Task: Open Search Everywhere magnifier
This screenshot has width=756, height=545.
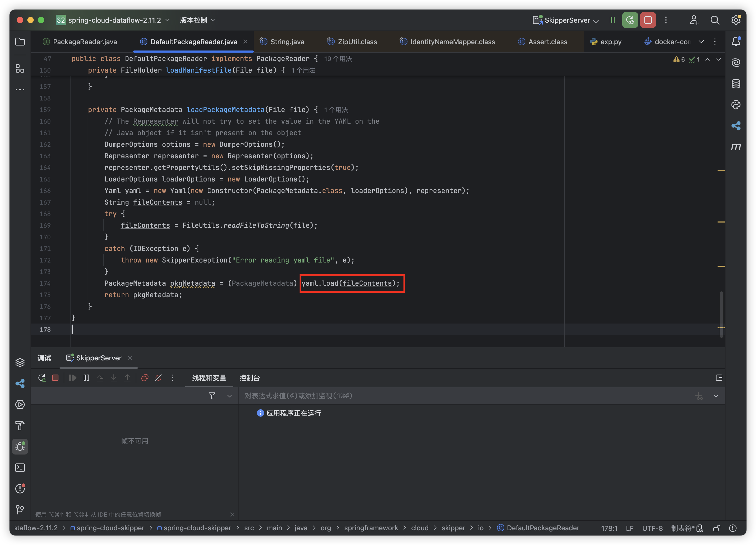Action: click(715, 20)
